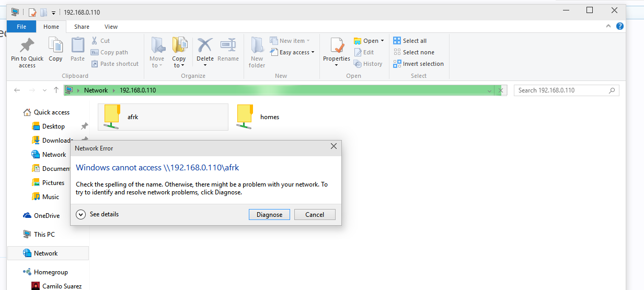The image size is (644, 290).
Task: Click the Move to icon
Action: point(157,45)
